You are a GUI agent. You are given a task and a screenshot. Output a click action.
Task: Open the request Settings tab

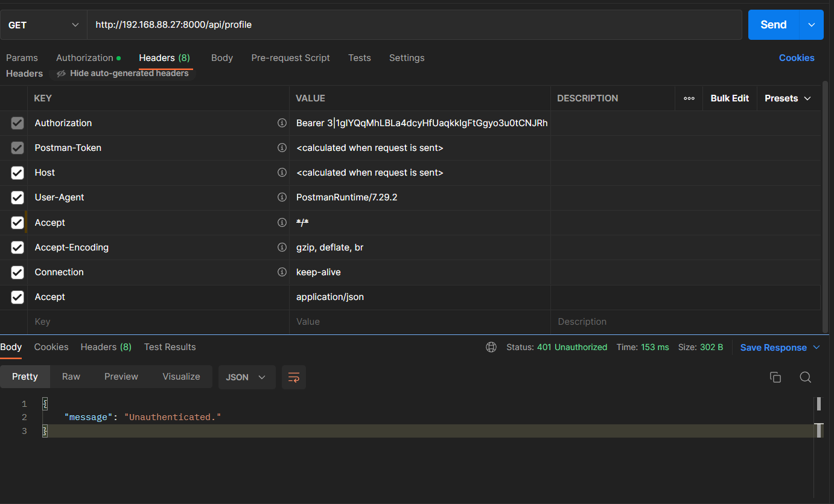407,58
